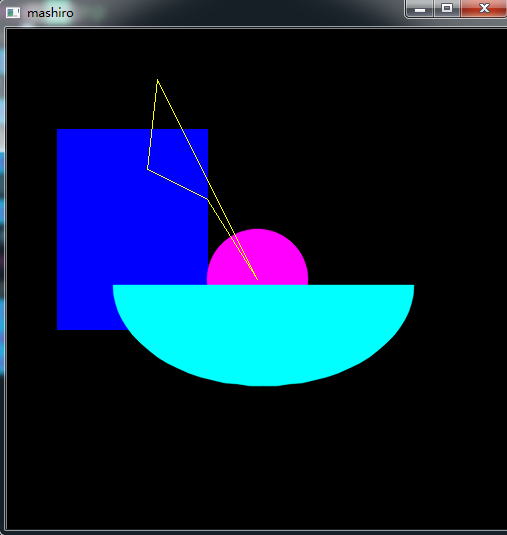Image resolution: width=507 pixels, height=535 pixels.
Task: Maximize the mashiro window
Action: pyautogui.click(x=447, y=8)
